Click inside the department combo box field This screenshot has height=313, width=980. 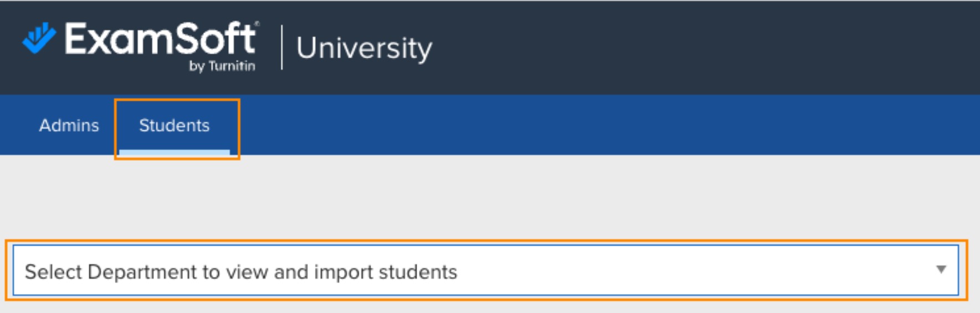[x=665, y=270]
